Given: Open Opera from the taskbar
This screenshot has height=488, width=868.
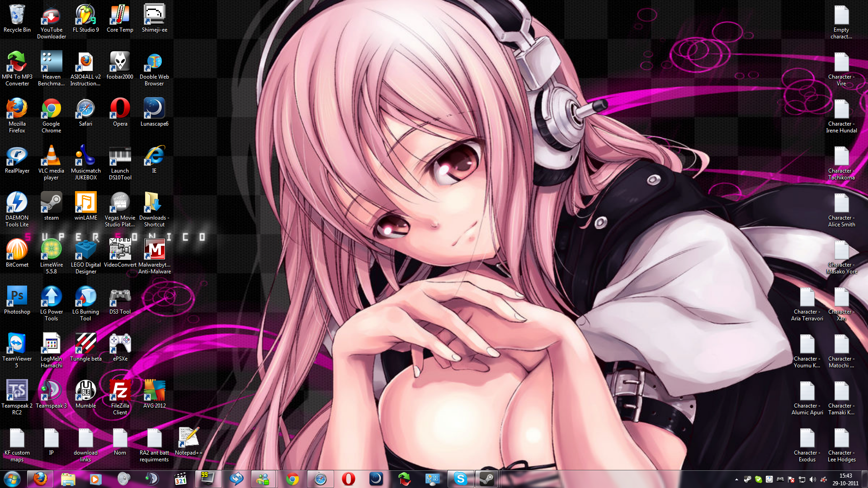Looking at the screenshot, I should pos(348,479).
